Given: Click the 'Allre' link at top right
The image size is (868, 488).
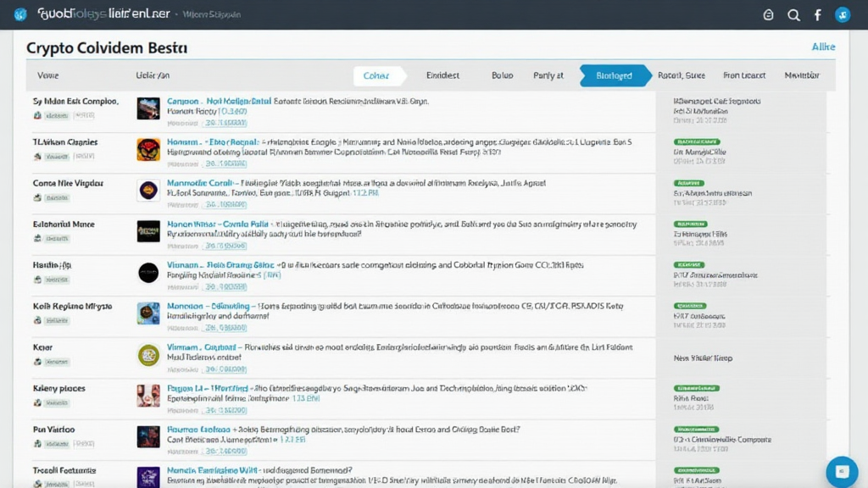Looking at the screenshot, I should point(823,47).
